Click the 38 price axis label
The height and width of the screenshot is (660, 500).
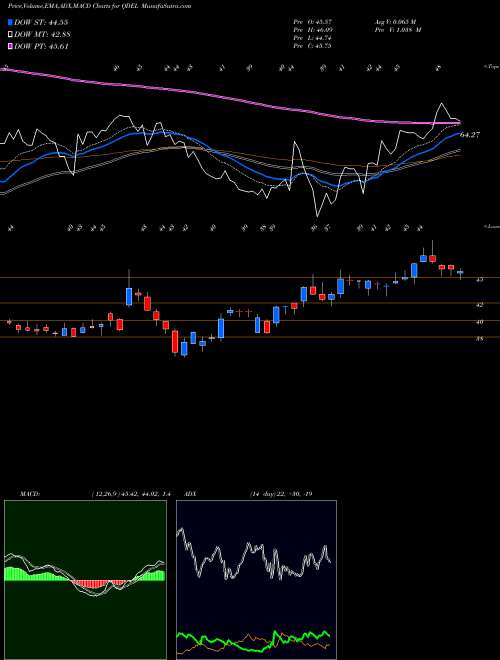[x=480, y=338]
